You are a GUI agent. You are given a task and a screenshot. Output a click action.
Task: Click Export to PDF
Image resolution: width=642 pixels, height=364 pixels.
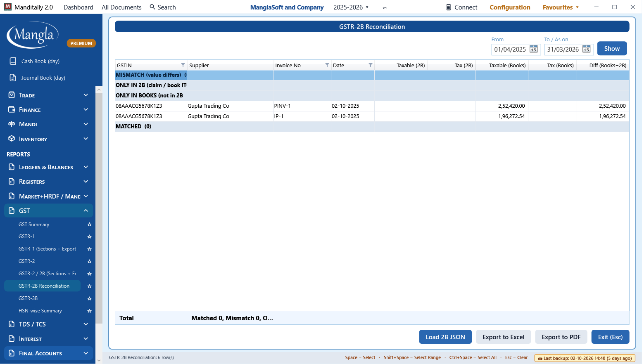[561, 337]
